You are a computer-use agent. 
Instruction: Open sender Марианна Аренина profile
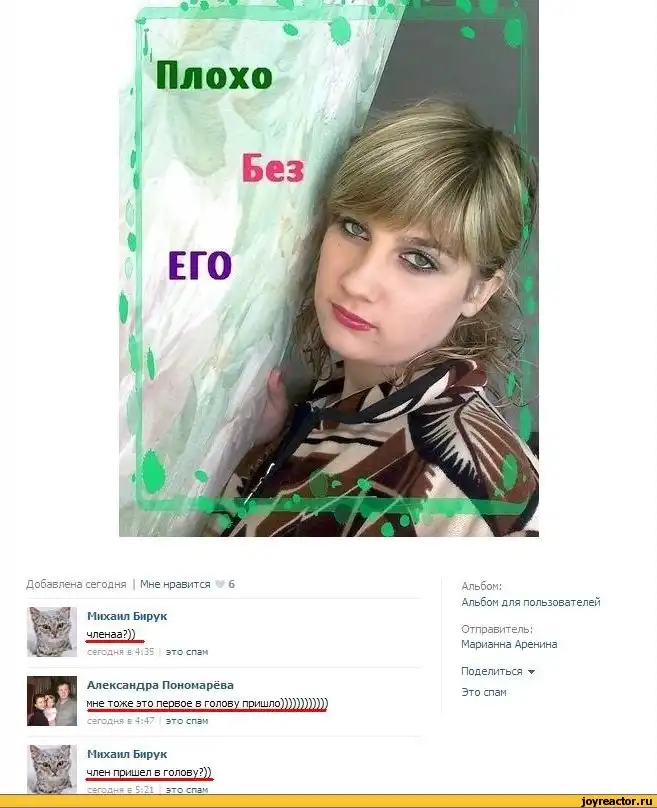click(509, 645)
